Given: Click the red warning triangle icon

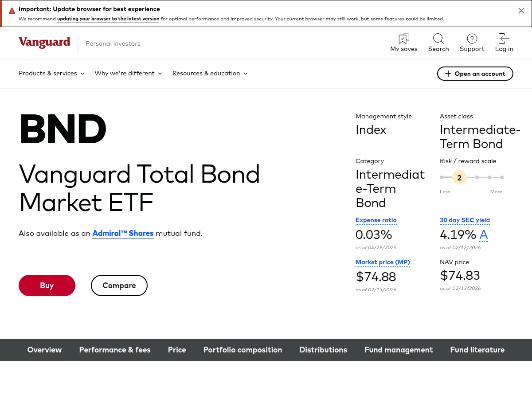Looking at the screenshot, I should pyautogui.click(x=12, y=10).
